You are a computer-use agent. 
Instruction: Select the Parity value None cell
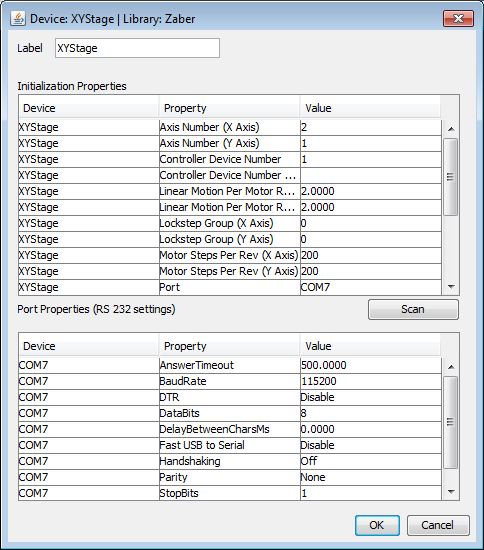pos(371,477)
